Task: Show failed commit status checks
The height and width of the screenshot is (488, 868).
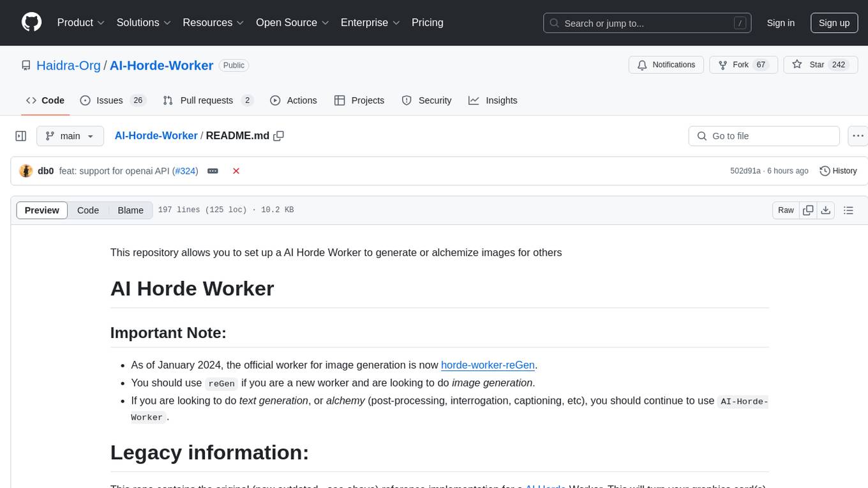Action: click(x=236, y=171)
